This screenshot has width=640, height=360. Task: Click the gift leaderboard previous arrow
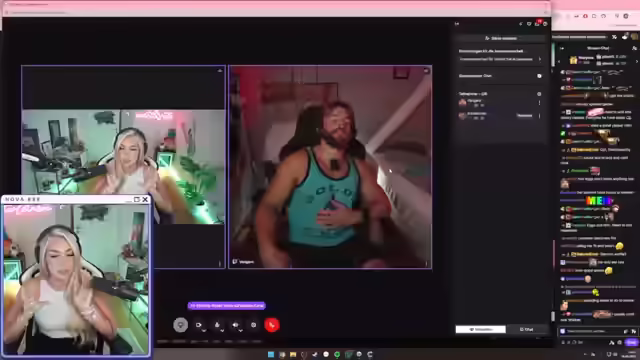tap(559, 61)
